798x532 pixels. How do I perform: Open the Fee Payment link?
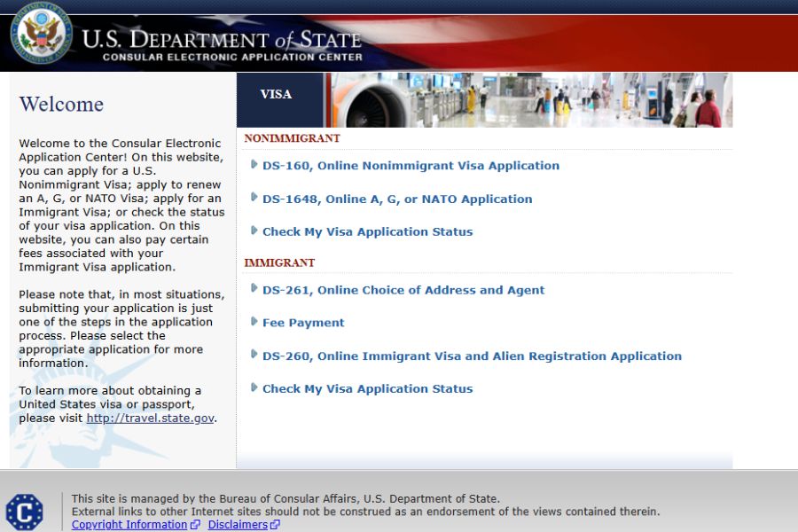pyautogui.click(x=303, y=323)
